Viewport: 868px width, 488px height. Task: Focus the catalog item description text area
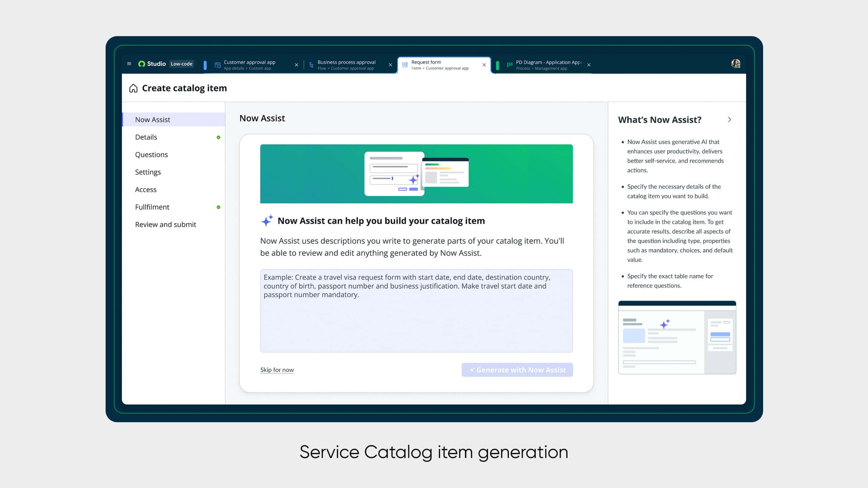[x=416, y=311]
